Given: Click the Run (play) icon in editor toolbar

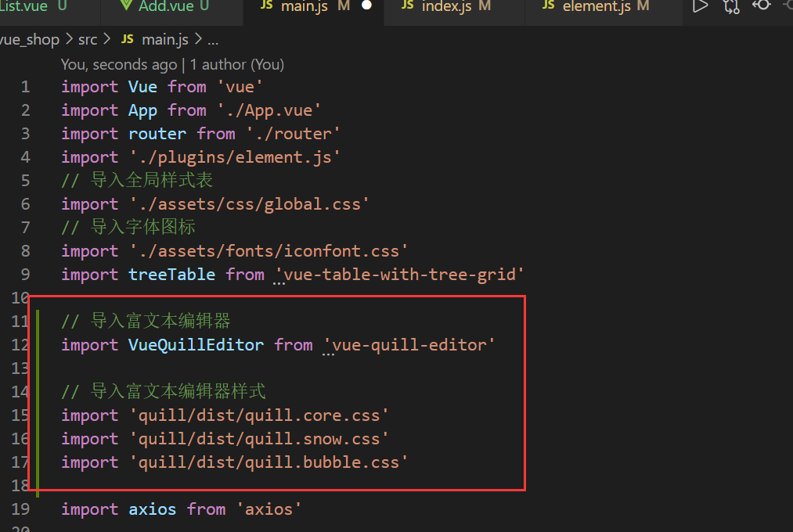Looking at the screenshot, I should 700,6.
